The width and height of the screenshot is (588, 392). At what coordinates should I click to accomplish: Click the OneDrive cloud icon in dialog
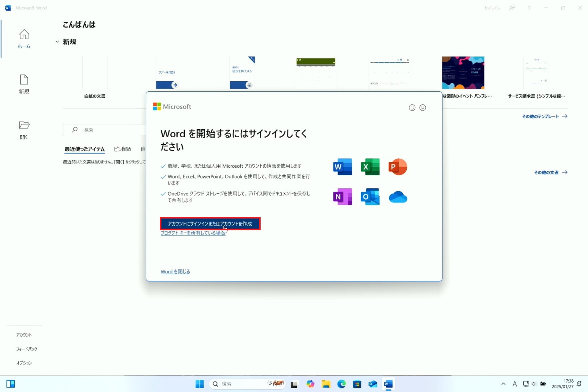tap(398, 197)
